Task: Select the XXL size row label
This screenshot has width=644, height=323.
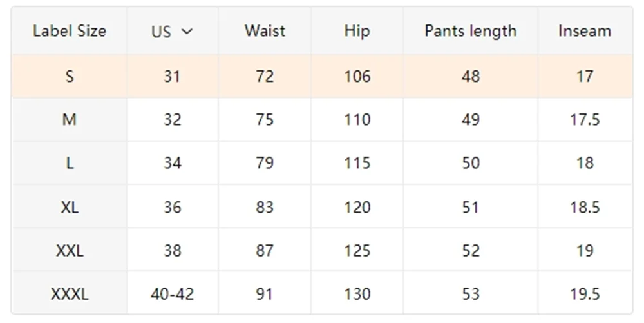Action: click(70, 250)
